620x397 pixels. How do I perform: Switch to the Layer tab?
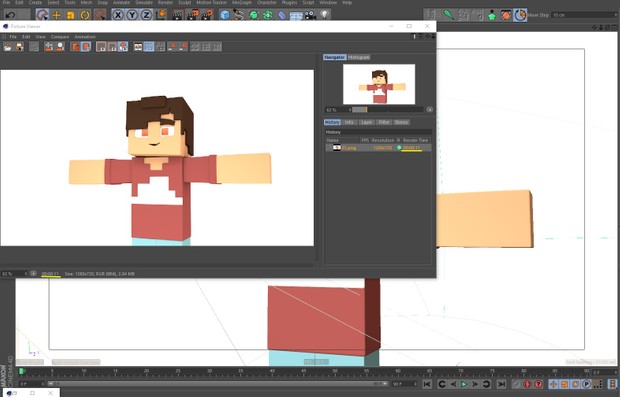(x=367, y=122)
